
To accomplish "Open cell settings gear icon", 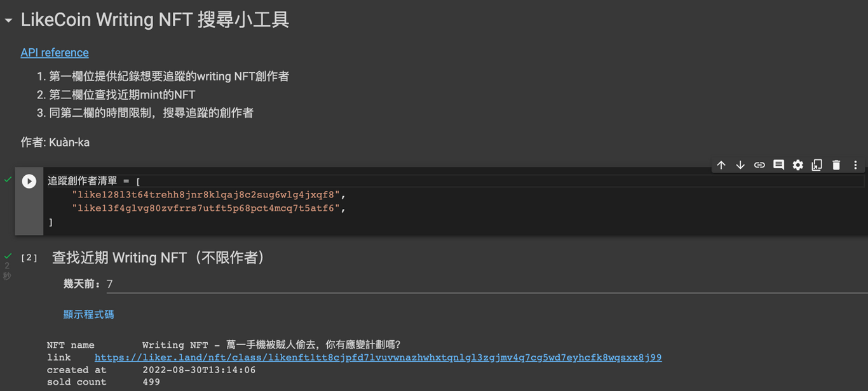I will point(798,165).
